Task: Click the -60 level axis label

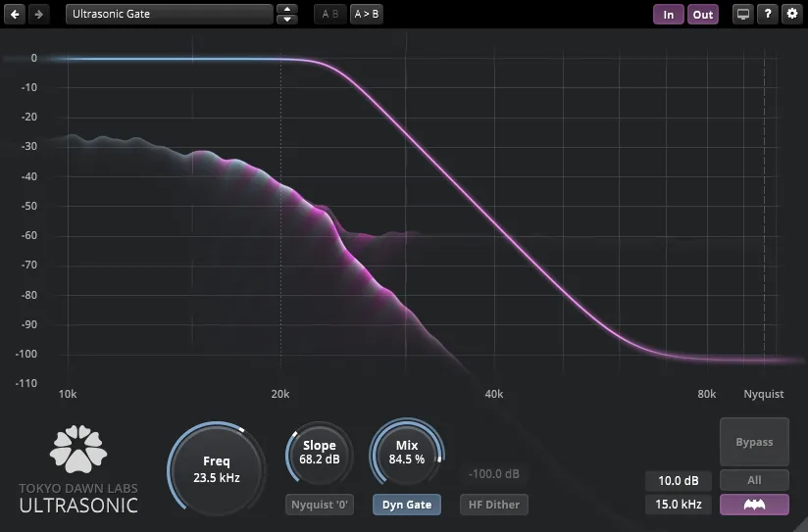Action: pyautogui.click(x=29, y=235)
